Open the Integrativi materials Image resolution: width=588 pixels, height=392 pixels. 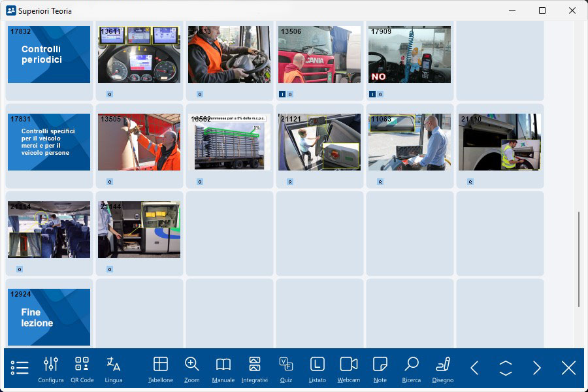(x=255, y=368)
